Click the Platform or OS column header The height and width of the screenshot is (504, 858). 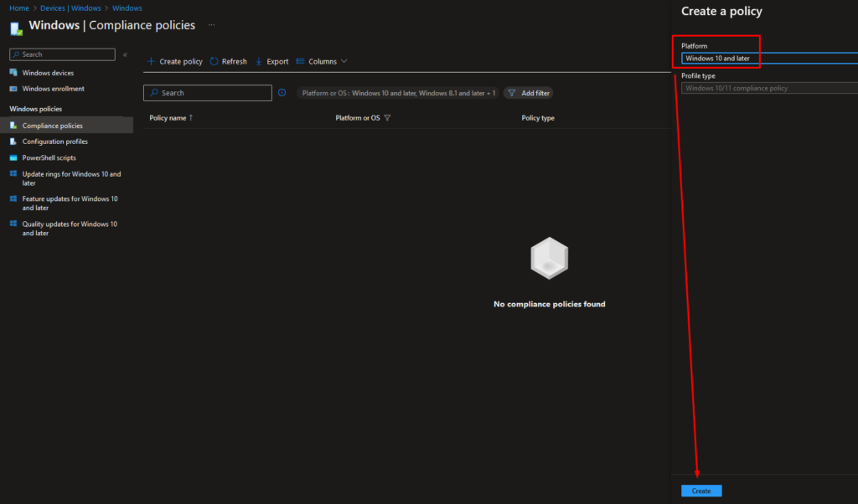[x=357, y=118]
